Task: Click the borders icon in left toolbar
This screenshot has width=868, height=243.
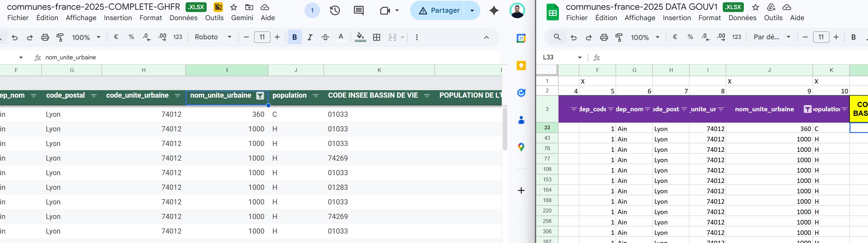Action: [377, 37]
